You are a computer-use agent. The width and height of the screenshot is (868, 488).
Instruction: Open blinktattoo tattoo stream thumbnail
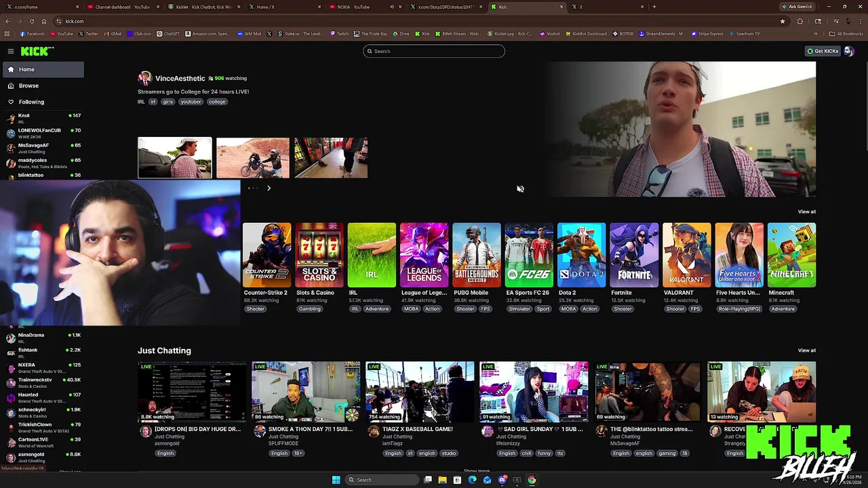tap(648, 392)
